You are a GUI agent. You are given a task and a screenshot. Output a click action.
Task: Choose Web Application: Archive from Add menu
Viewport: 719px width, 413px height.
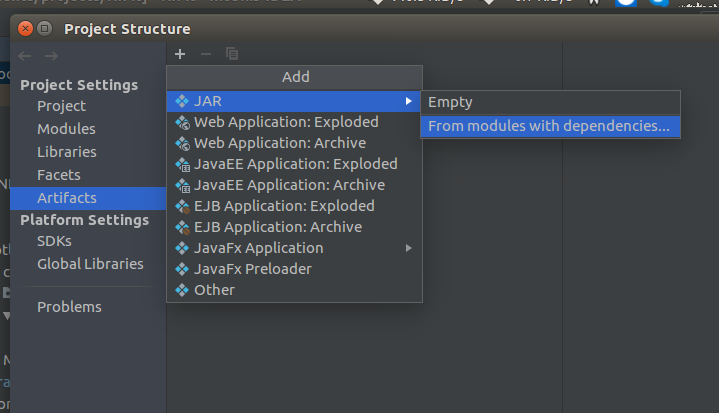point(280,143)
